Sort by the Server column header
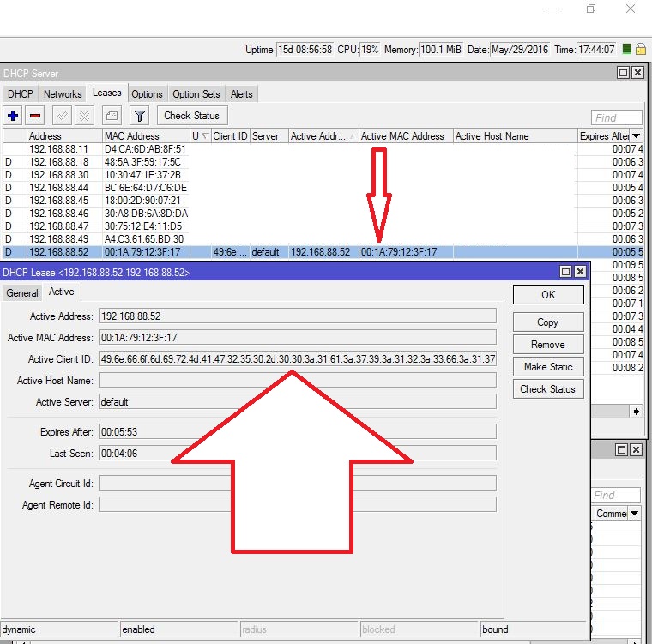652x644 pixels. pyautogui.click(x=269, y=136)
